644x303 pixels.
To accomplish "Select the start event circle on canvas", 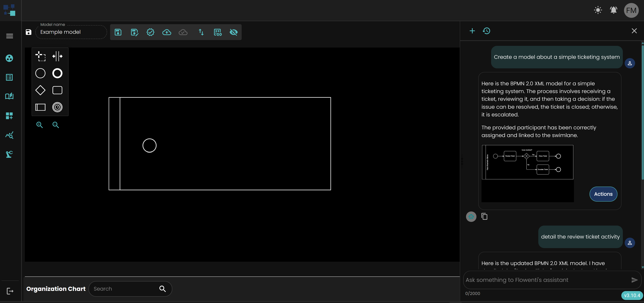I will tap(150, 145).
